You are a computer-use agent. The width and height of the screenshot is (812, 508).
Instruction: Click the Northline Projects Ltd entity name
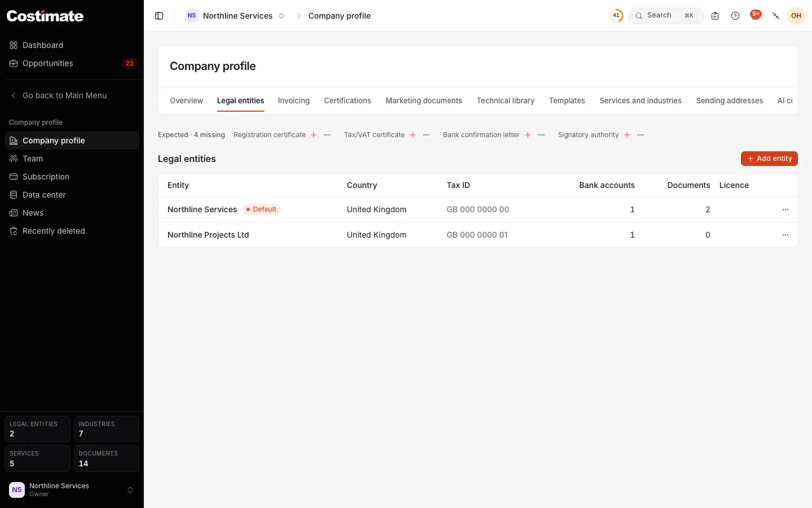tap(208, 235)
